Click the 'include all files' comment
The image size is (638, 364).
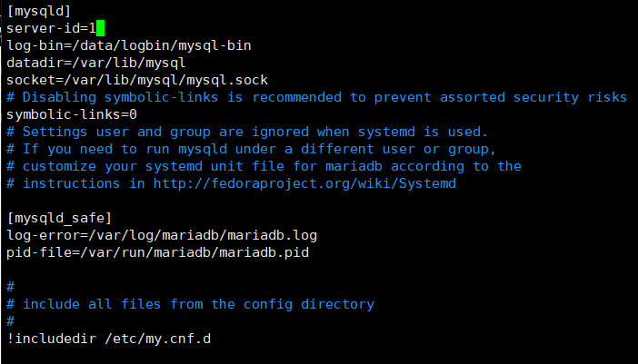[x=198, y=304]
